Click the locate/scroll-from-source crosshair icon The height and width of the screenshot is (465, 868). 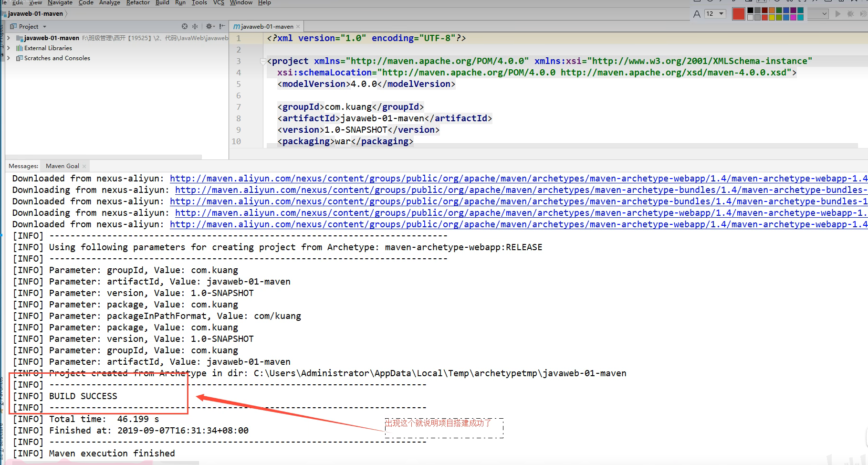pyautogui.click(x=185, y=27)
